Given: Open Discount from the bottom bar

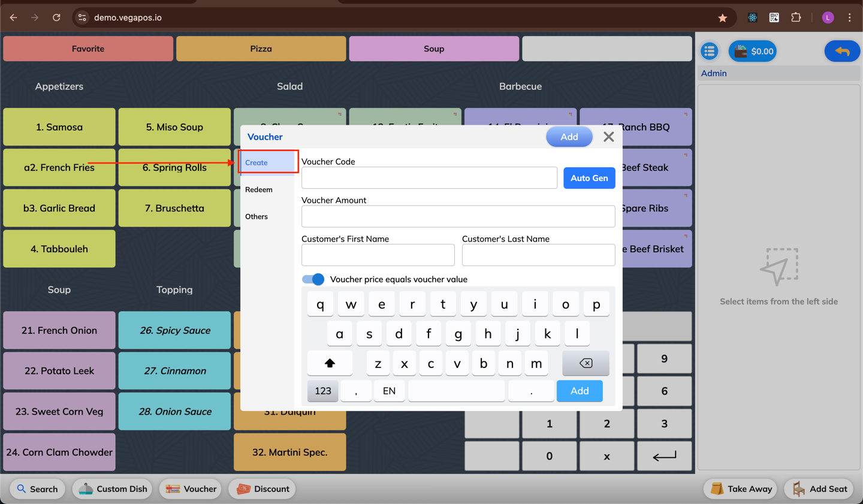Looking at the screenshot, I should (x=263, y=489).
